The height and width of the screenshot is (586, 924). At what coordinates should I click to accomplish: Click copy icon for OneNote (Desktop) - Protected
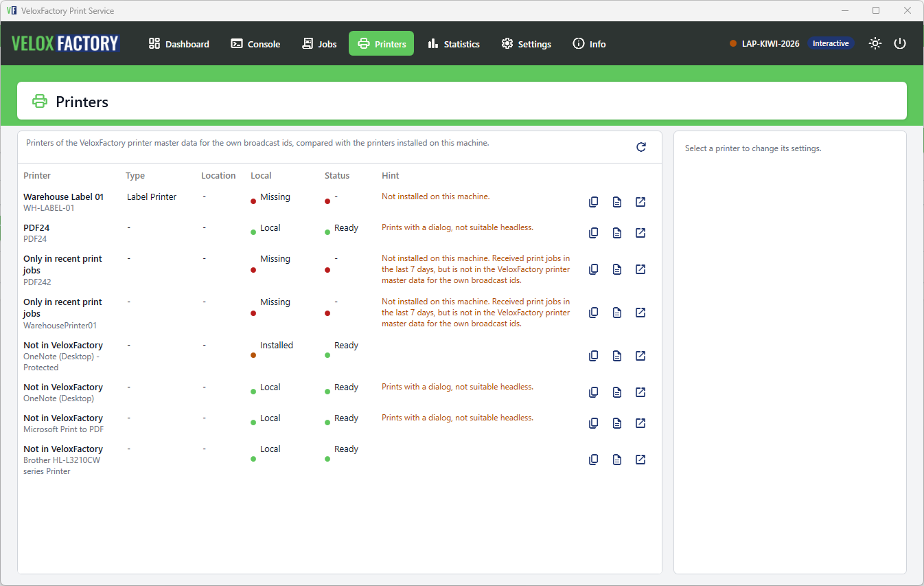594,356
